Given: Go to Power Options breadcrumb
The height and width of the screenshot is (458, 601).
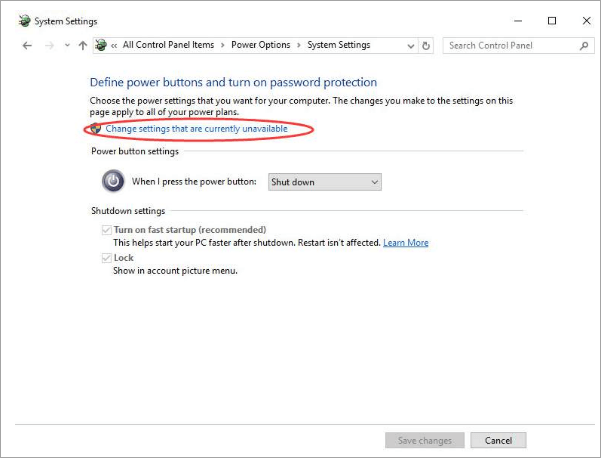Looking at the screenshot, I should 260,45.
